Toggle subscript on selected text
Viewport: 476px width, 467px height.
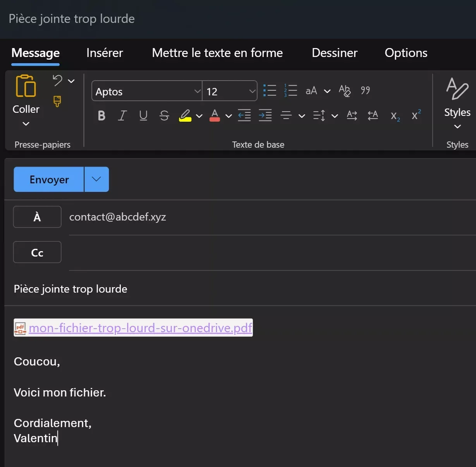pos(394,115)
